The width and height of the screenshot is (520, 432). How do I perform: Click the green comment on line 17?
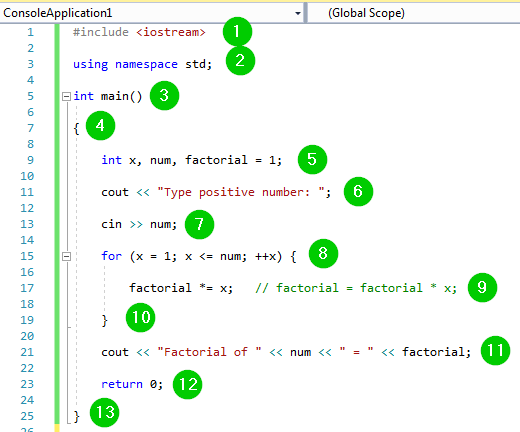356,288
